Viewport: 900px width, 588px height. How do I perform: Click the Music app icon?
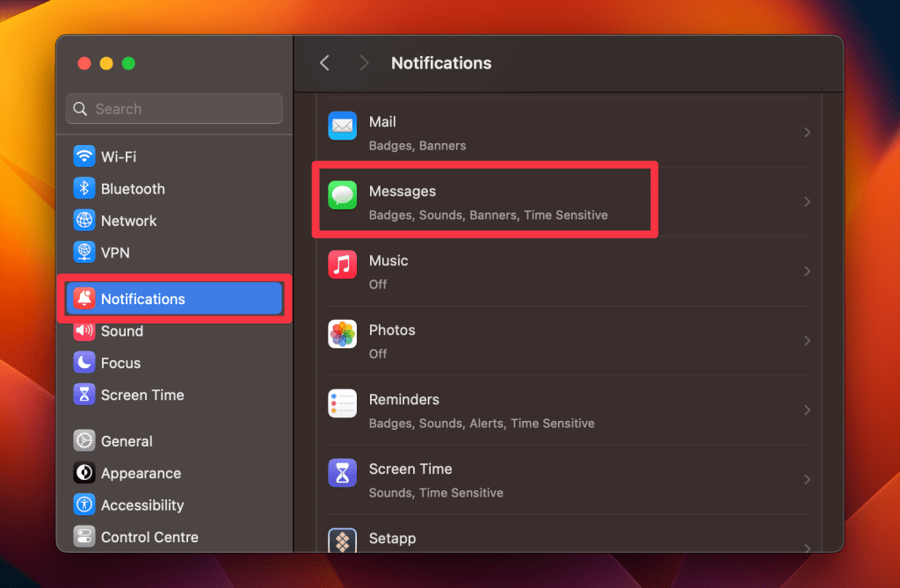coord(342,265)
